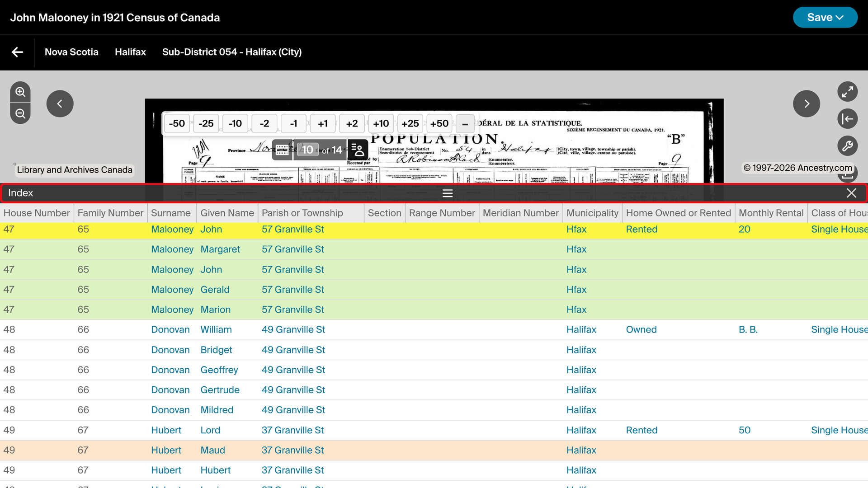The image size is (868, 488).
Task: Select given name William Donovan
Action: 216,330
